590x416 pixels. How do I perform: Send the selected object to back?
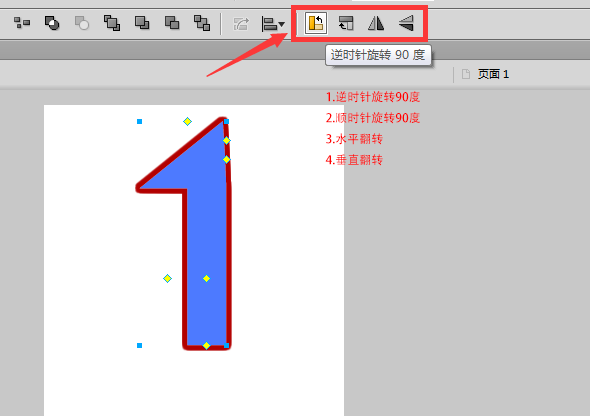pos(202,23)
